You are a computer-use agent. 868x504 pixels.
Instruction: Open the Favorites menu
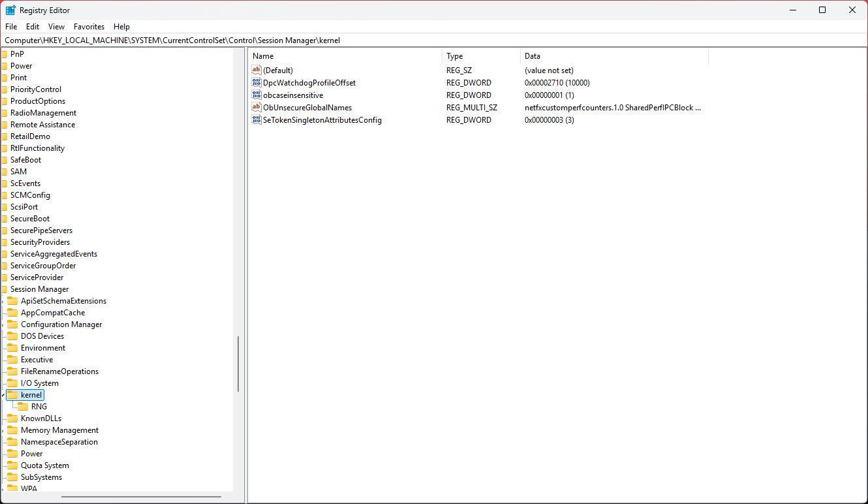click(x=89, y=27)
